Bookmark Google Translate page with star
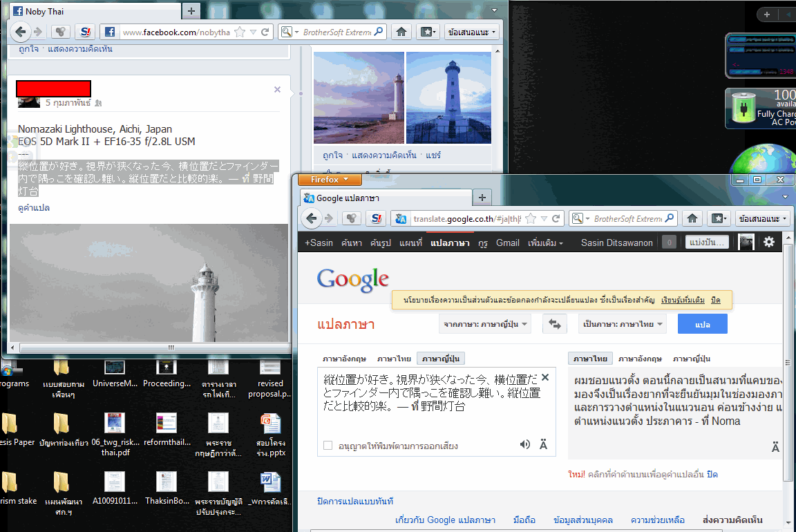Image resolution: width=796 pixels, height=532 pixels. [x=531, y=218]
